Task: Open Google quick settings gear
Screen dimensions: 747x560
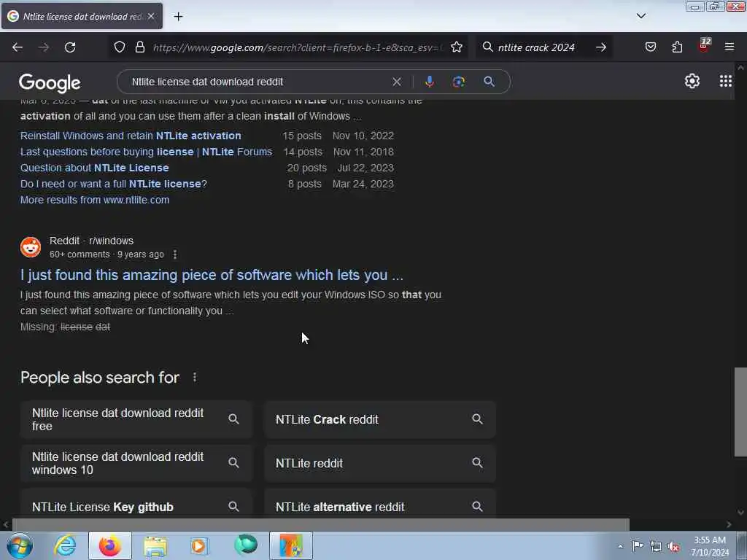Action: click(x=692, y=82)
